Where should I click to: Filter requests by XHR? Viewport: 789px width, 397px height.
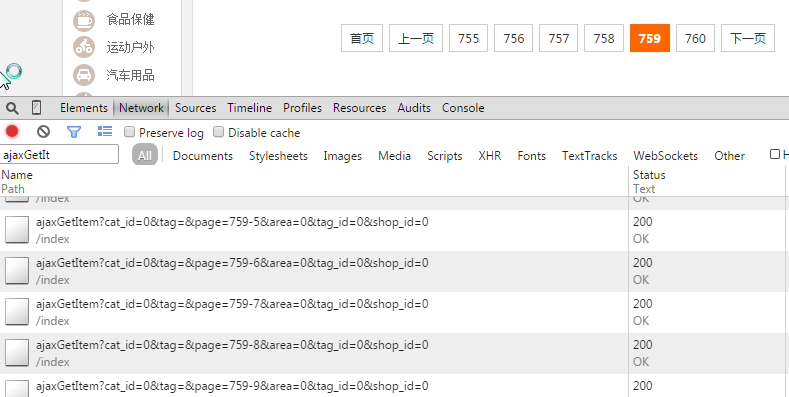tap(490, 156)
